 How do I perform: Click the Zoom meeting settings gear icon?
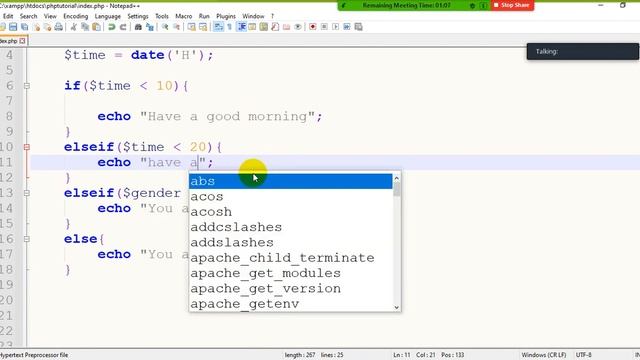pos(472,6)
